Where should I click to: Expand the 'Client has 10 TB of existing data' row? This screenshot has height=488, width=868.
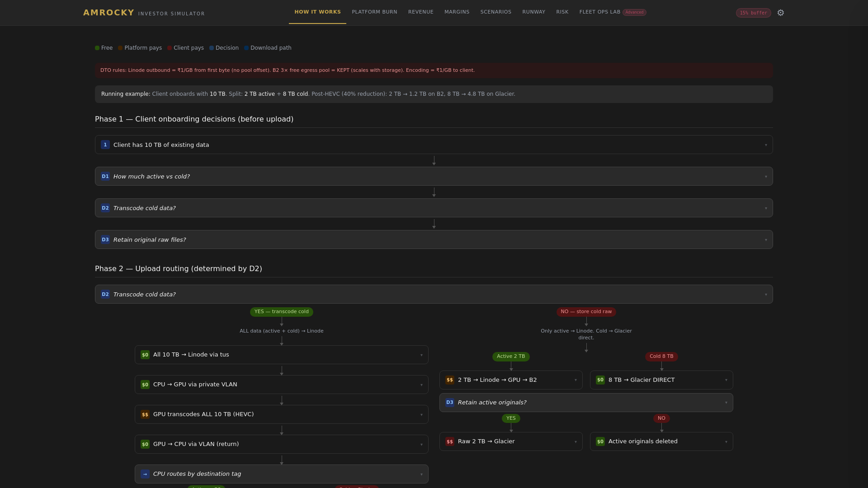coord(434,145)
